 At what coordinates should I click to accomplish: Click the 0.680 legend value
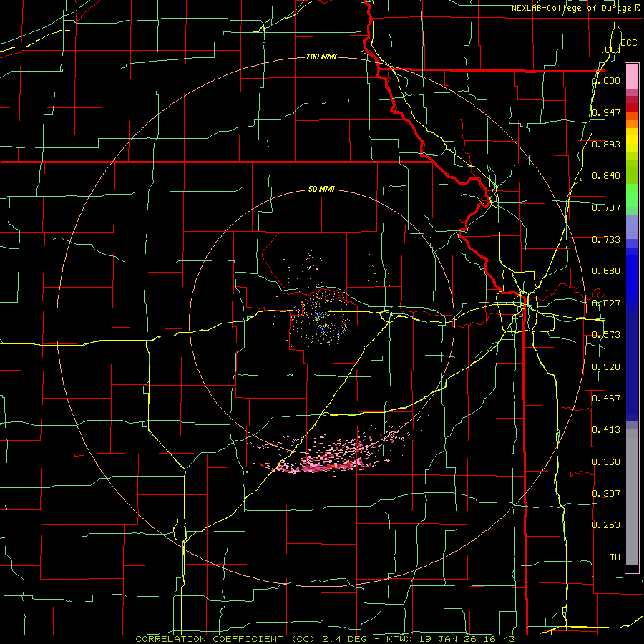click(606, 271)
